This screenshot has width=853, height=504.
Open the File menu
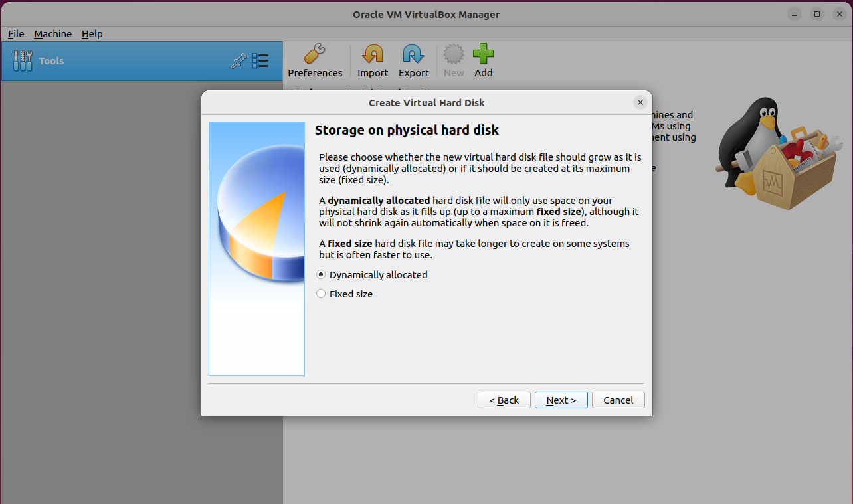point(16,34)
